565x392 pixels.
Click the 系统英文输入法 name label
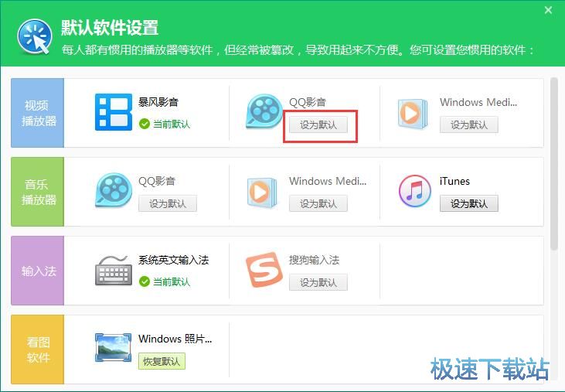click(173, 260)
